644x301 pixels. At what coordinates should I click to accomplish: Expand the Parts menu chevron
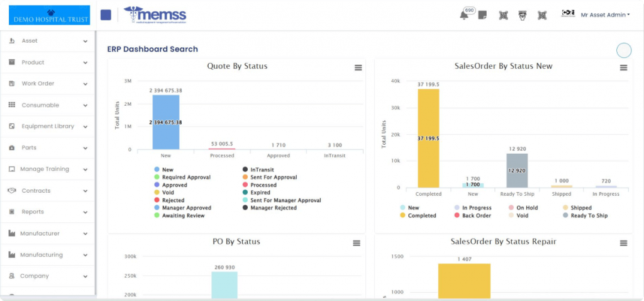(x=85, y=148)
